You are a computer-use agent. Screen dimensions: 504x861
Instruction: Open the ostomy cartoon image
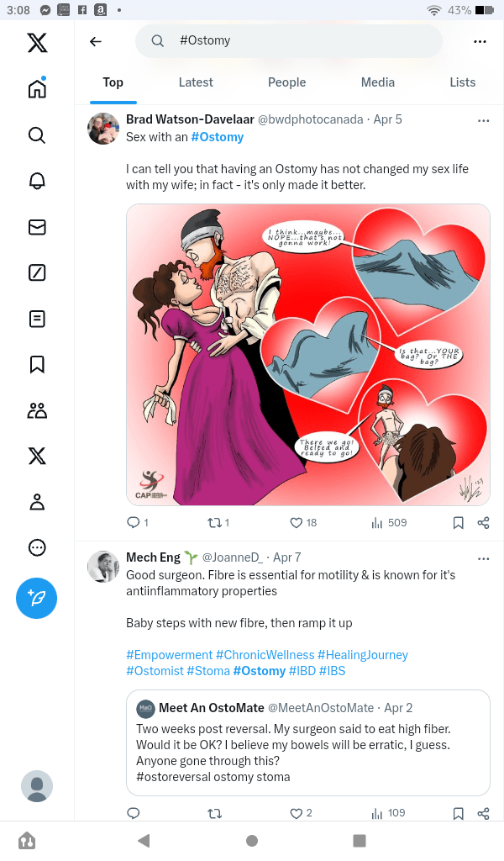pyautogui.click(x=308, y=355)
